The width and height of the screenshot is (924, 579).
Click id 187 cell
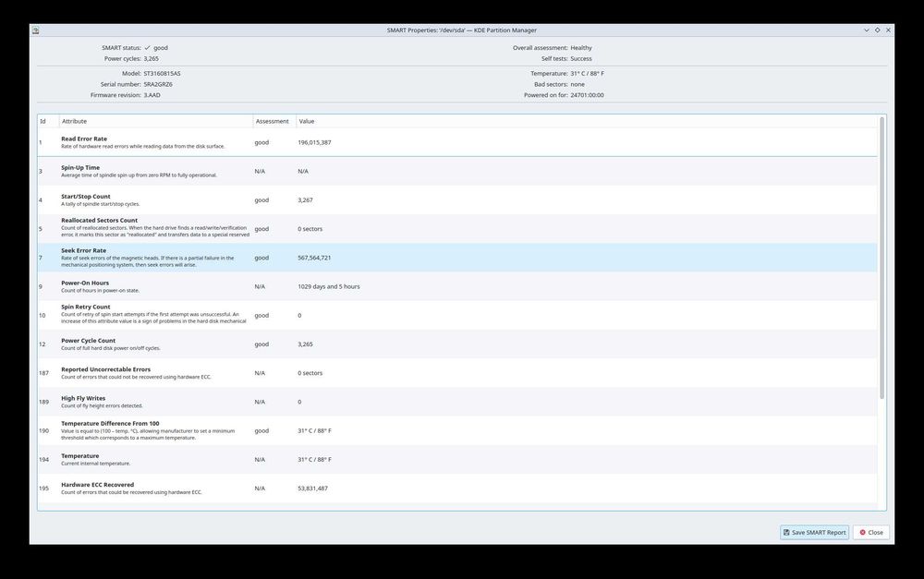click(x=43, y=373)
